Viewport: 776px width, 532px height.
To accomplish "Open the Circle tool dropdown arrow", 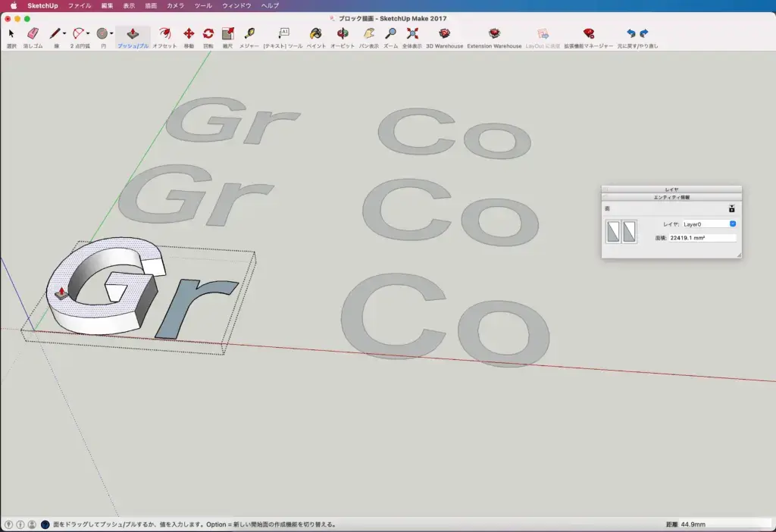I will [x=111, y=33].
